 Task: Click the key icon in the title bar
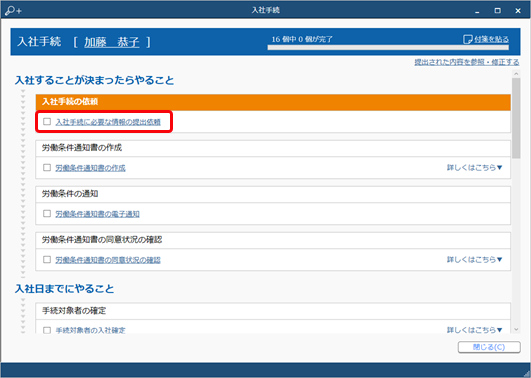pos(13,10)
